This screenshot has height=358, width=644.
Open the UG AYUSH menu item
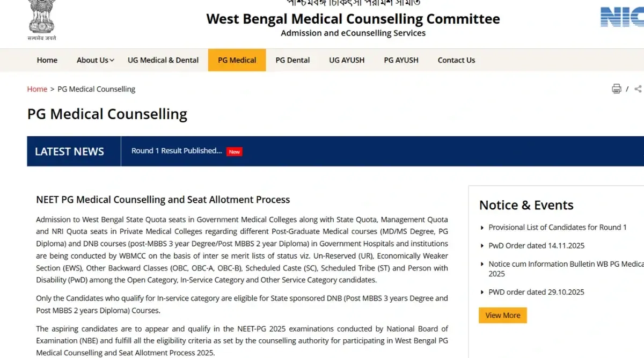347,60
